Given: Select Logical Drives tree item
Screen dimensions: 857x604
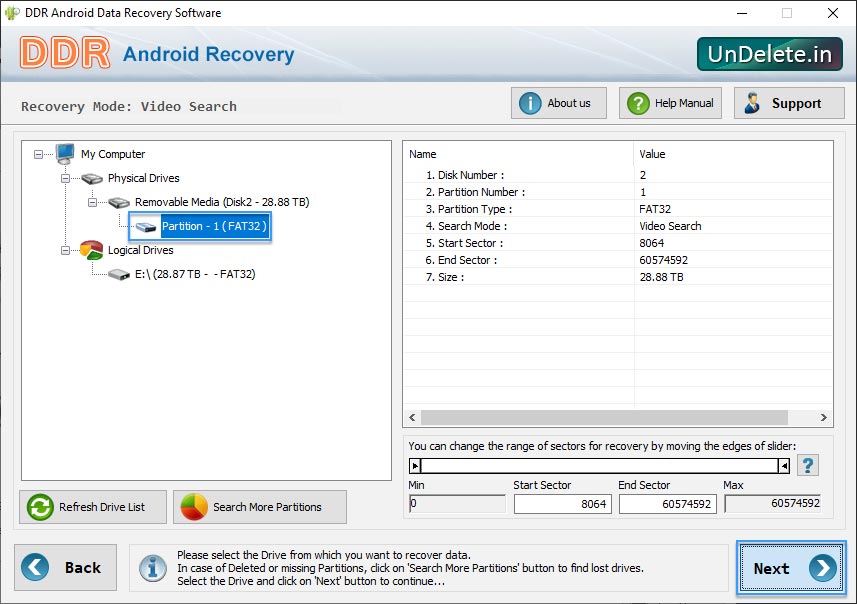Looking at the screenshot, I should tap(140, 250).
